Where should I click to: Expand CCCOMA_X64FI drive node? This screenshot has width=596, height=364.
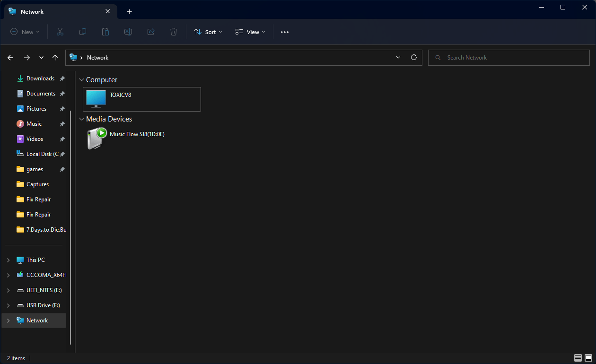(8, 275)
